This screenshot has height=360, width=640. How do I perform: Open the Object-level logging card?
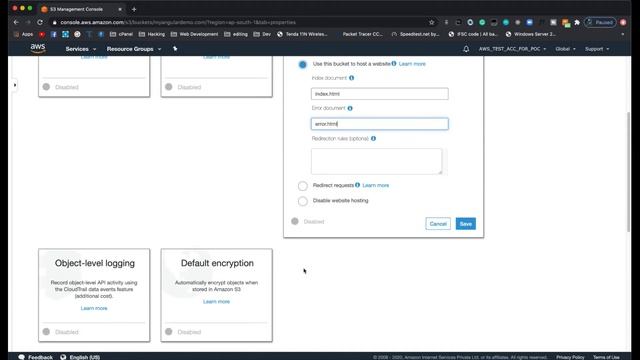click(x=94, y=295)
